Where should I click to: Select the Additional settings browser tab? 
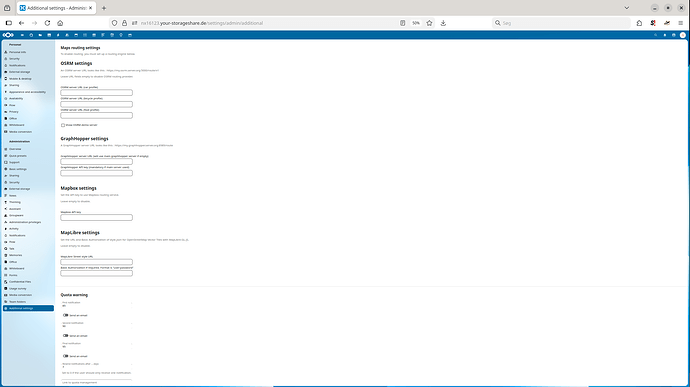[56, 8]
